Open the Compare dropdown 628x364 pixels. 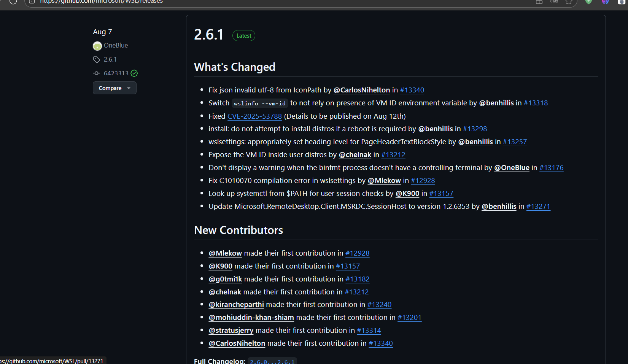tap(114, 88)
